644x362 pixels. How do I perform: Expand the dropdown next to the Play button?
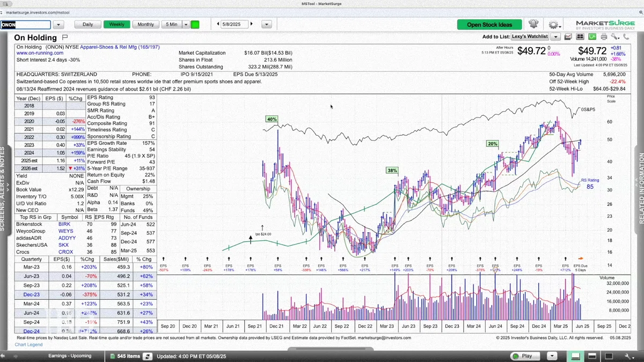click(552, 356)
